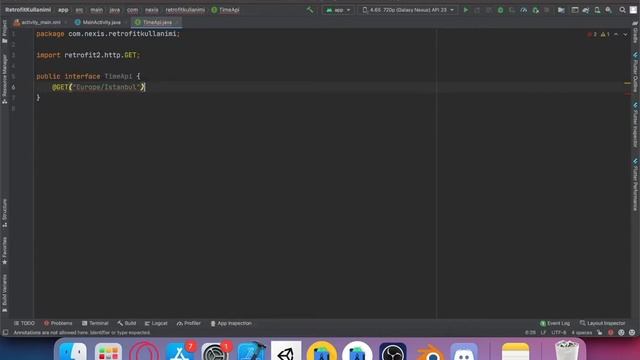Click the red error notification icon in status bar
Screen dimensions: 640x360
click(611, 333)
